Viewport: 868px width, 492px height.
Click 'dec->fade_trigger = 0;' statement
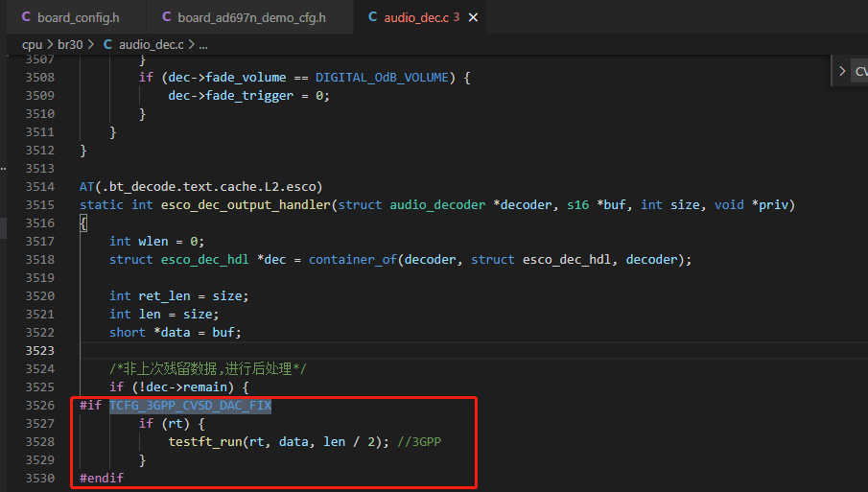(249, 96)
